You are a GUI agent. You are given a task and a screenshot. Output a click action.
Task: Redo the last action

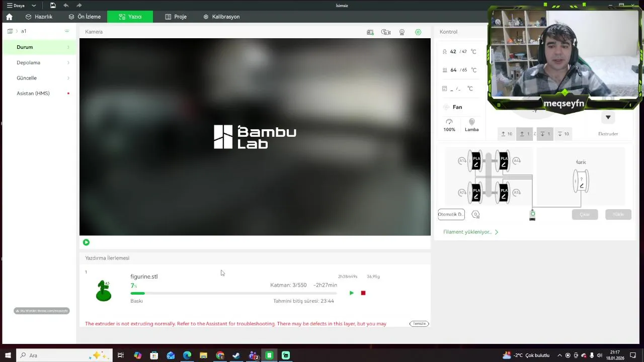(x=79, y=6)
